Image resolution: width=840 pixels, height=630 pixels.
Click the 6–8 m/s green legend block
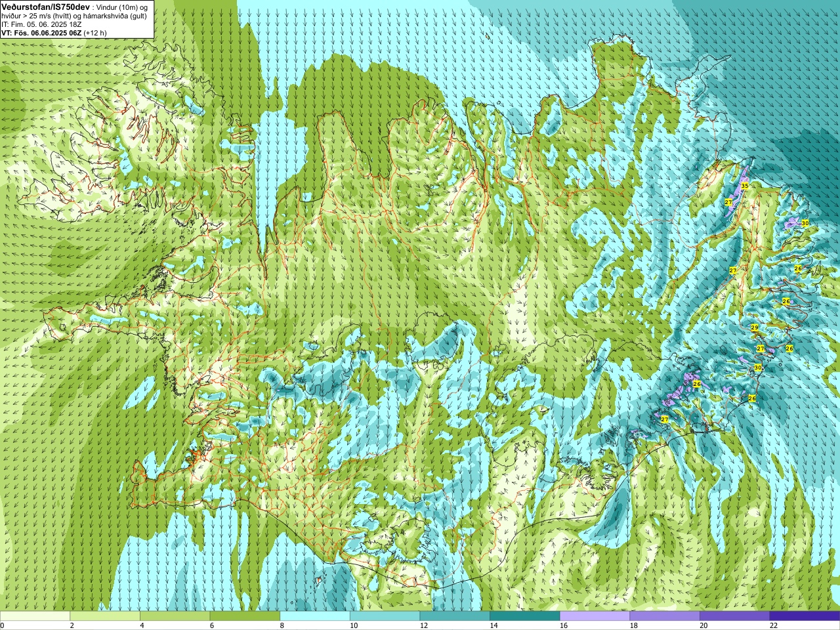[x=245, y=616]
